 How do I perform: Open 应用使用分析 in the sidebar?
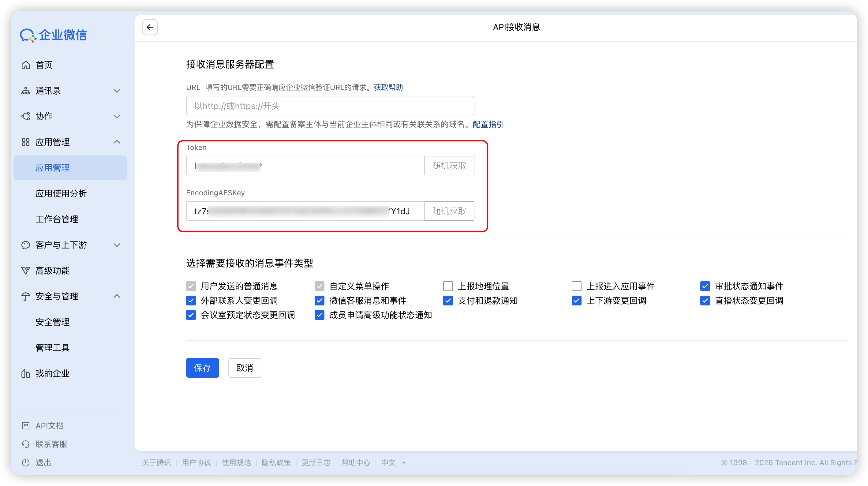click(x=61, y=193)
